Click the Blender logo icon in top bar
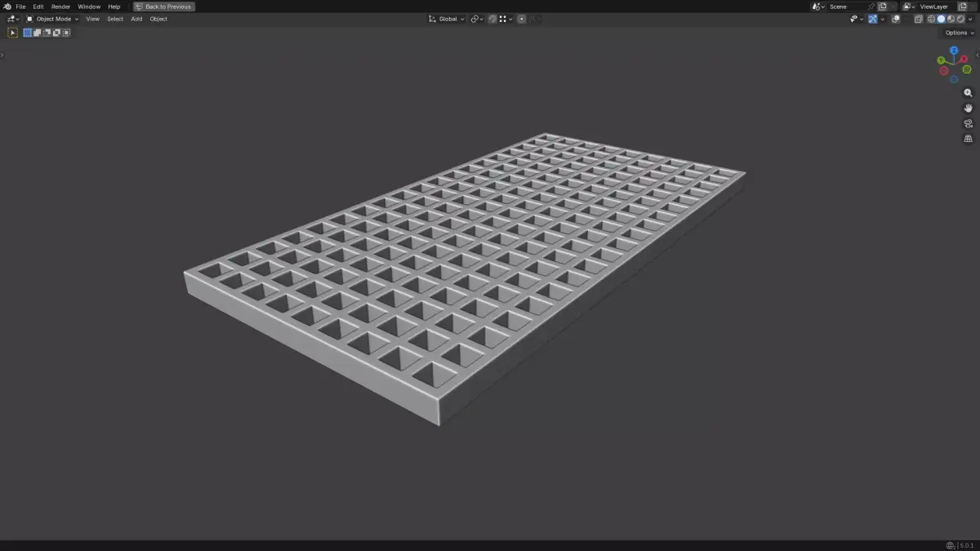The image size is (980, 551). point(7,7)
